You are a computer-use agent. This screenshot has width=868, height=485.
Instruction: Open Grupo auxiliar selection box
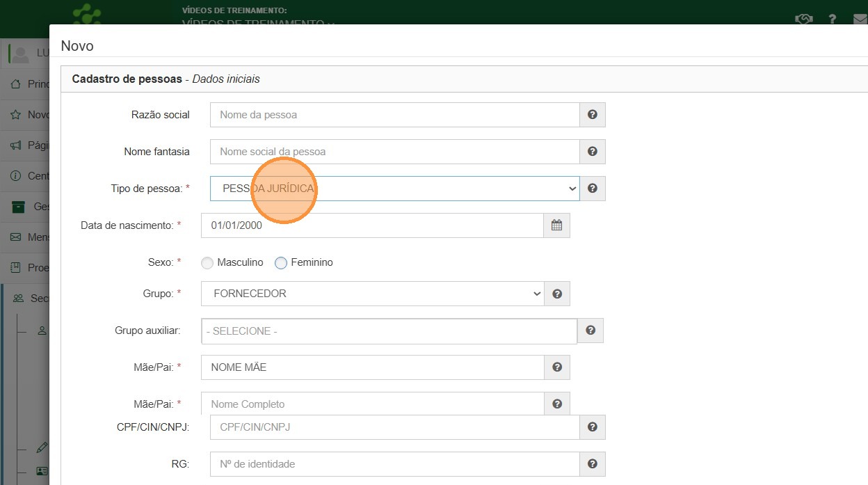coord(389,331)
